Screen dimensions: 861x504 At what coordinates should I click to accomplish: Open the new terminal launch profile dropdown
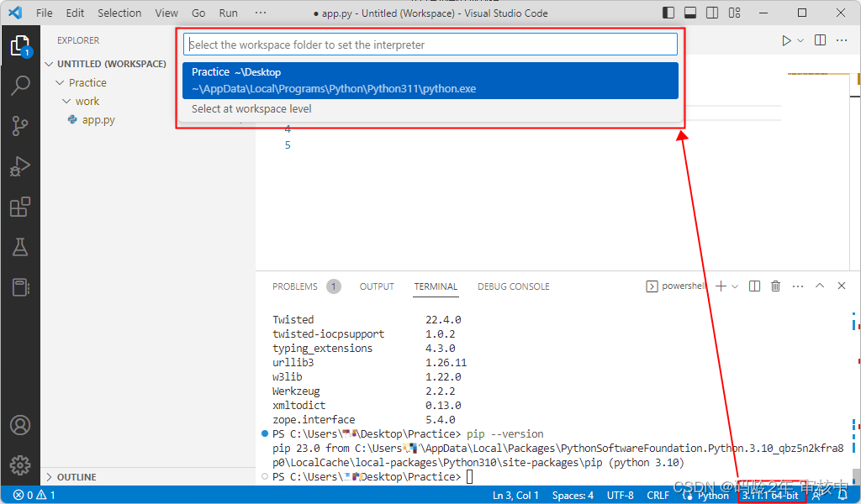click(x=735, y=286)
